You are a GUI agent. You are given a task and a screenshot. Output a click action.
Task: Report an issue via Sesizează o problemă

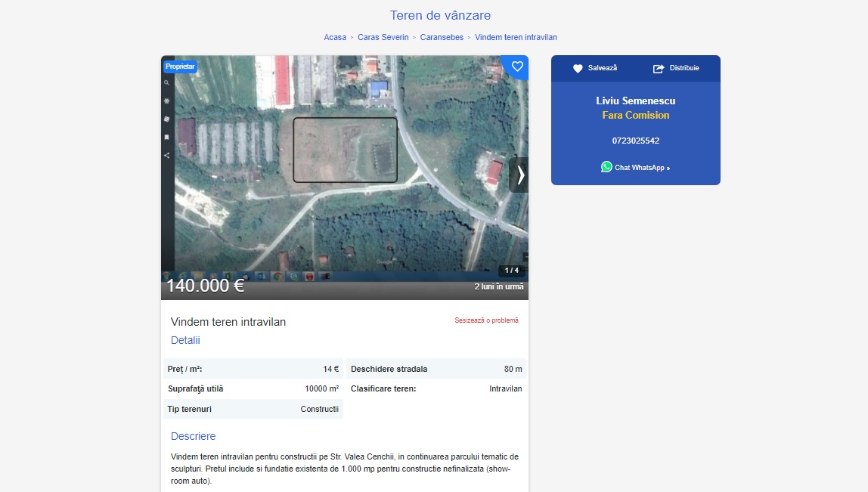coord(486,320)
